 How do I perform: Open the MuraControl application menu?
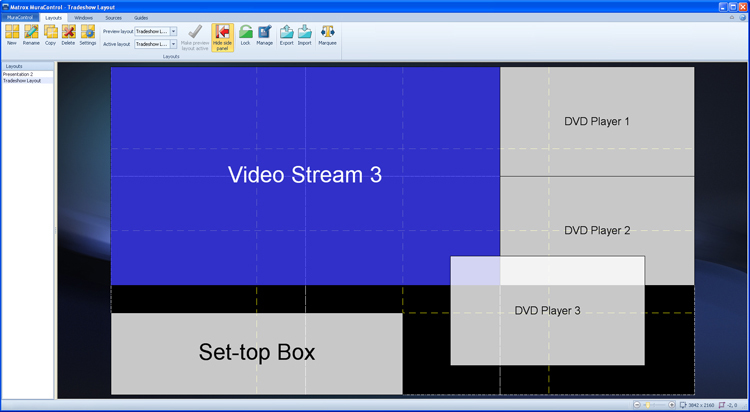[20, 18]
